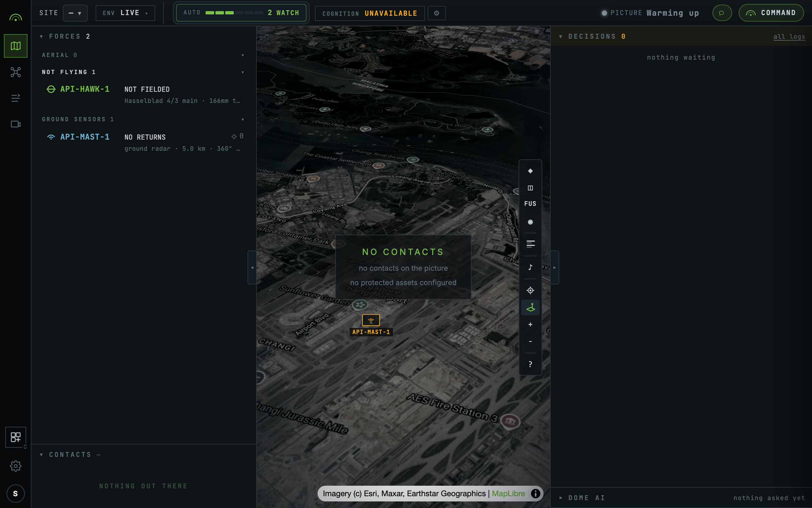The height and width of the screenshot is (508, 812).
Task: Click the nothing asked yet text
Action: tap(769, 498)
